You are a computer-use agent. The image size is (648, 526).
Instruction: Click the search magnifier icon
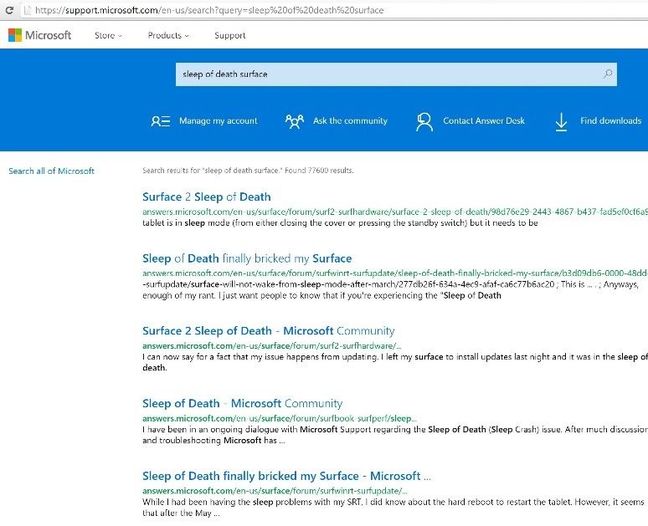[607, 74]
